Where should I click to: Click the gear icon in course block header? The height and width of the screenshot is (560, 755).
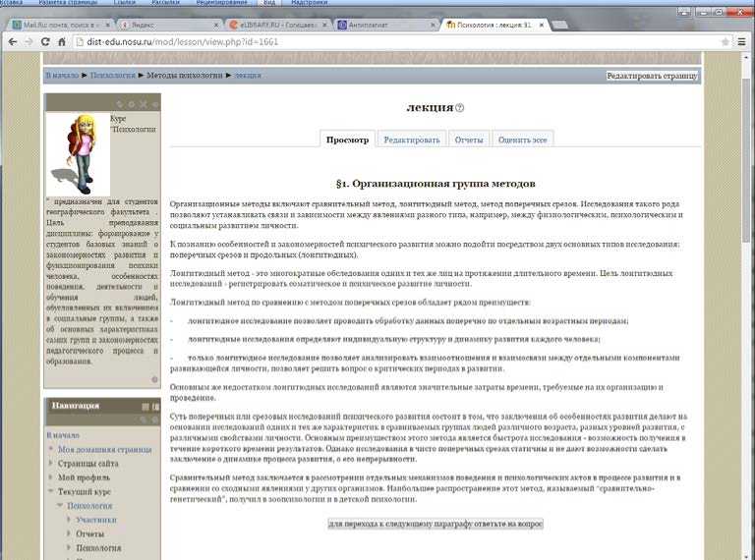tap(132, 104)
